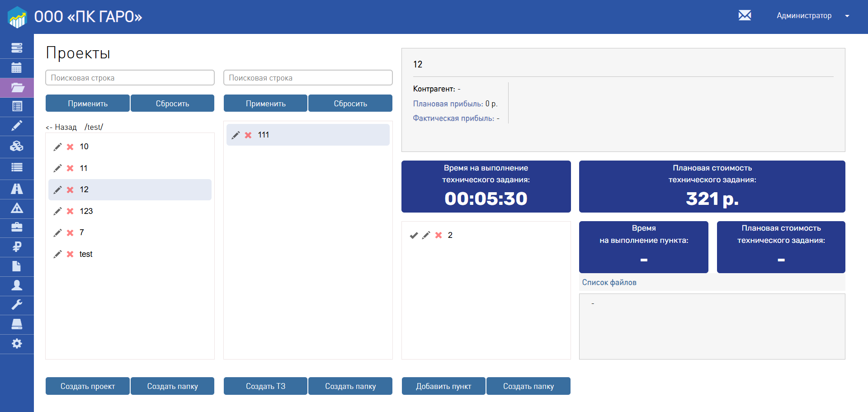Open the calendar sidebar section
This screenshot has width=868, height=412.
(x=17, y=68)
